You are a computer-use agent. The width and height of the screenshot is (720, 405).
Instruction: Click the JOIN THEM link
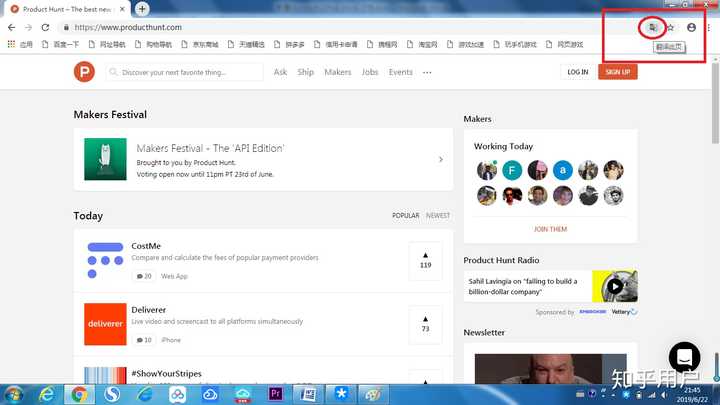pyautogui.click(x=550, y=229)
